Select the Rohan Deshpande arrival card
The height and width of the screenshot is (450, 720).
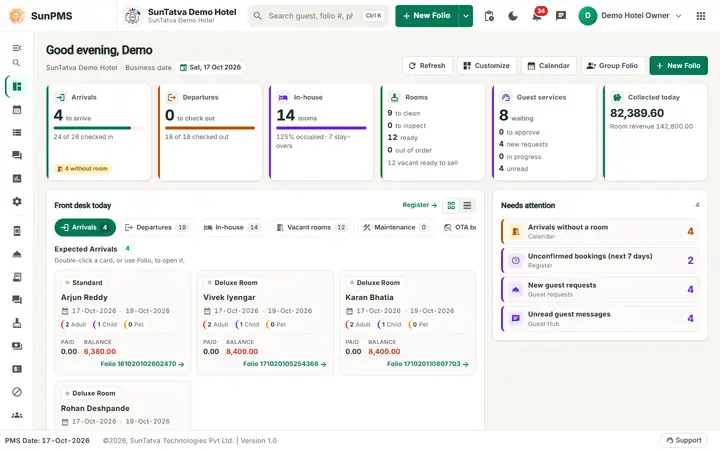(123, 406)
